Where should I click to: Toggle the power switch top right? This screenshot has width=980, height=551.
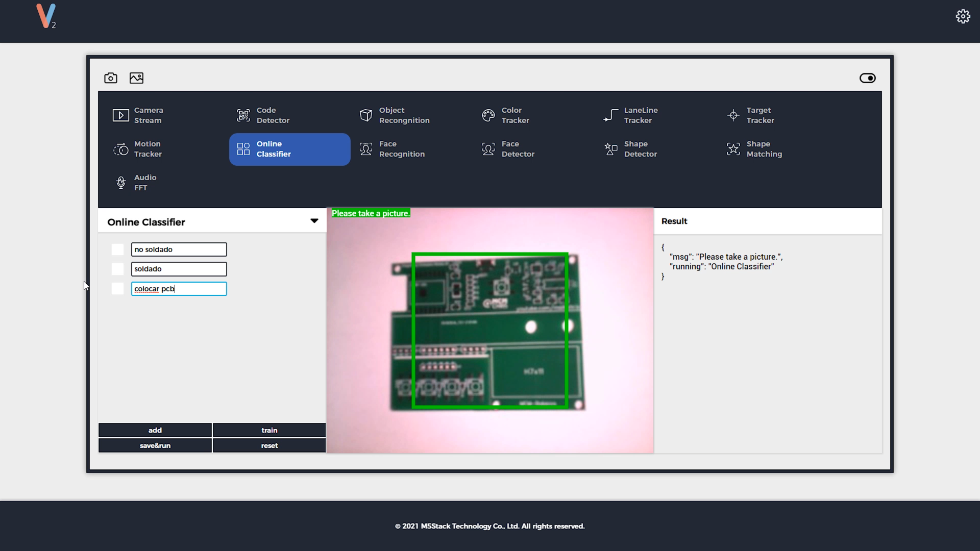(x=868, y=78)
